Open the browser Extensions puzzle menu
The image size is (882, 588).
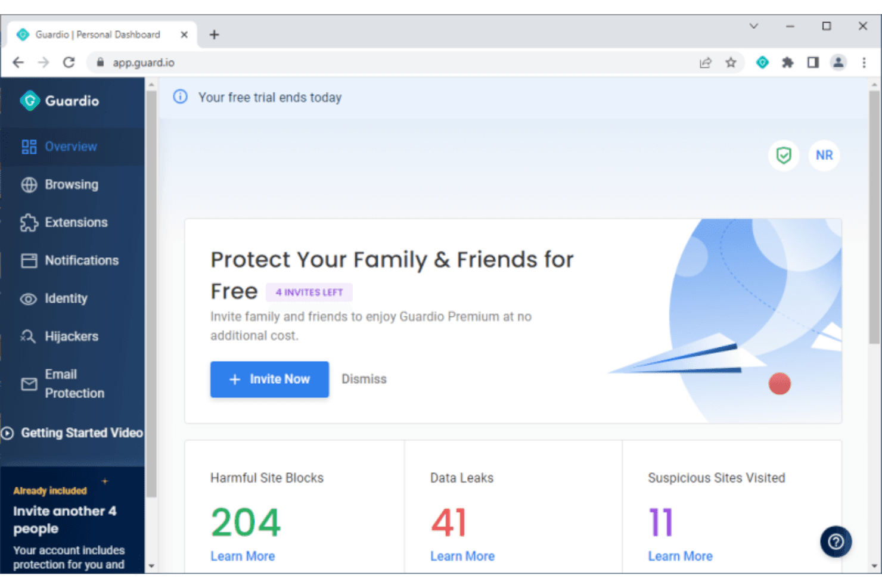[788, 63]
